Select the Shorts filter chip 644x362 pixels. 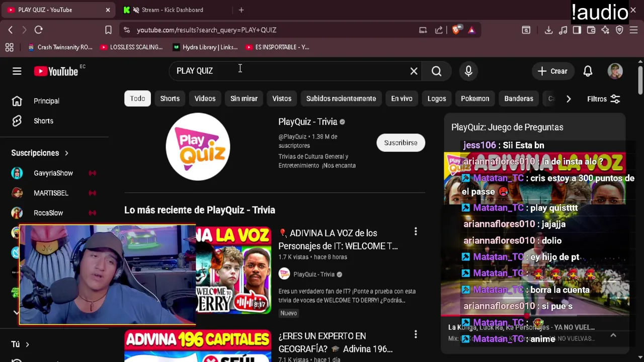click(x=170, y=99)
